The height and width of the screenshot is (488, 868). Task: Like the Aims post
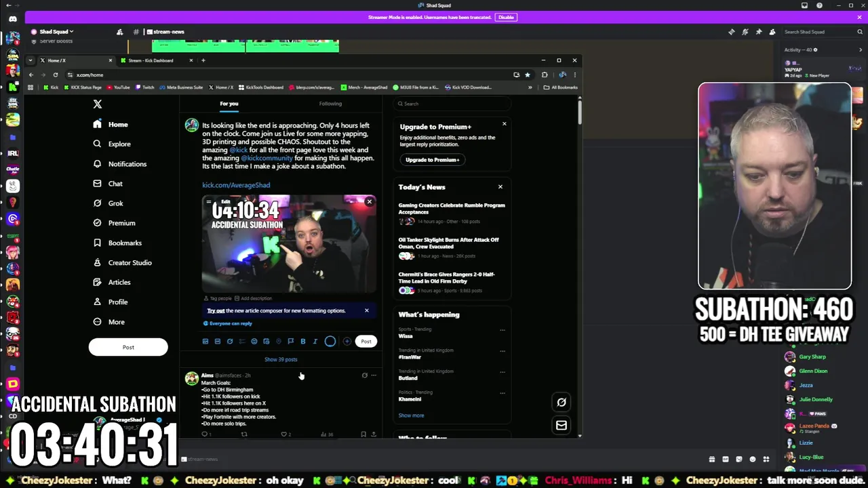[x=284, y=434]
